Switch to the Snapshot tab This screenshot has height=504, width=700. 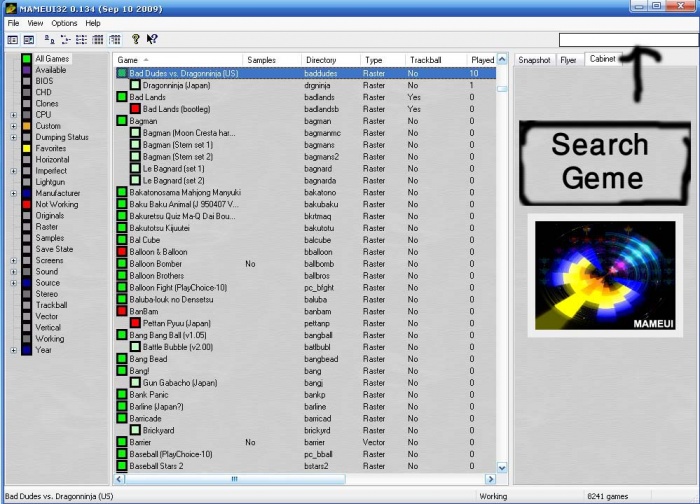coord(534,60)
